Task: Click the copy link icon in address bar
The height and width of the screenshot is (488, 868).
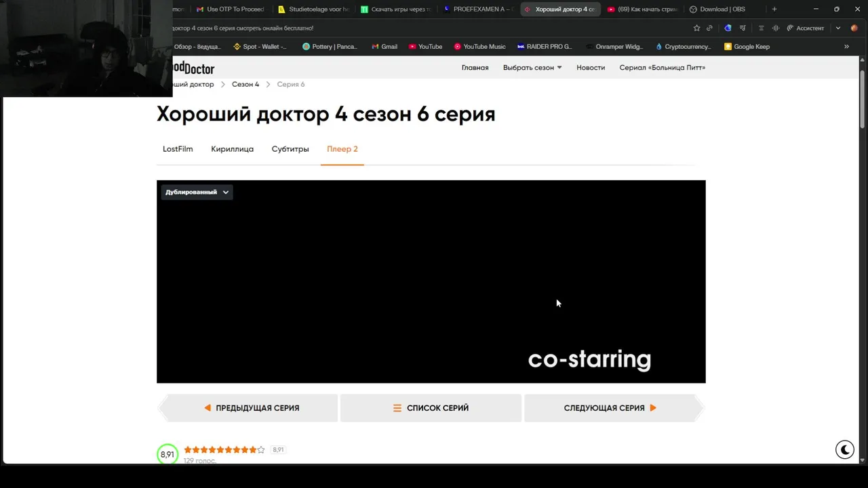Action: click(709, 28)
